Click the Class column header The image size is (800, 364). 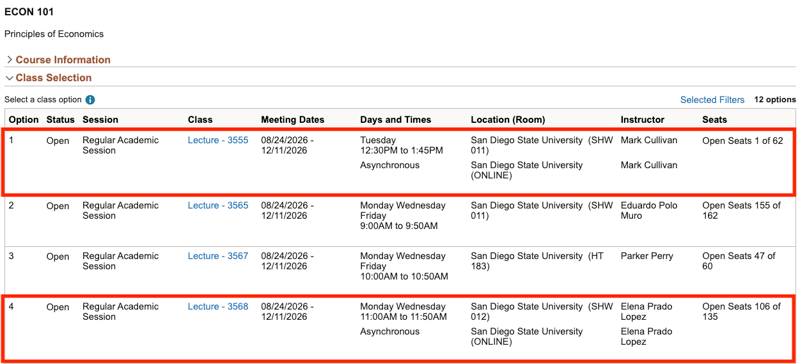200,120
